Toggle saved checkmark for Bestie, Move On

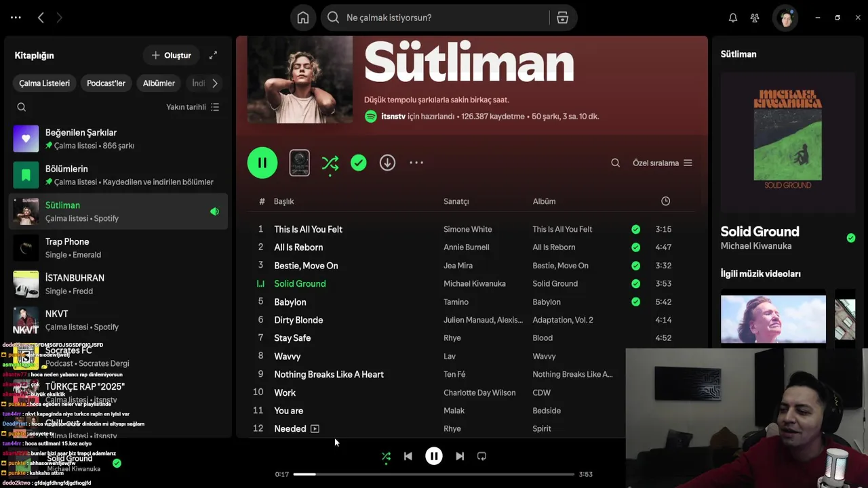coord(635,266)
